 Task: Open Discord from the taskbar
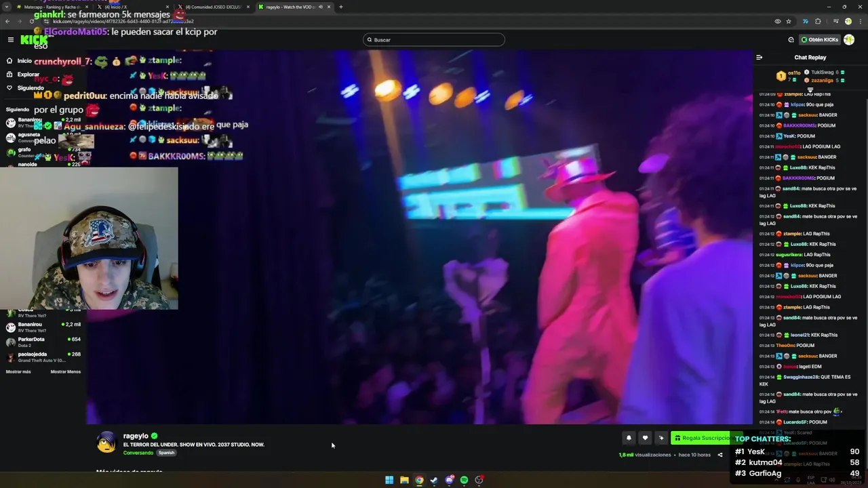coord(449,480)
